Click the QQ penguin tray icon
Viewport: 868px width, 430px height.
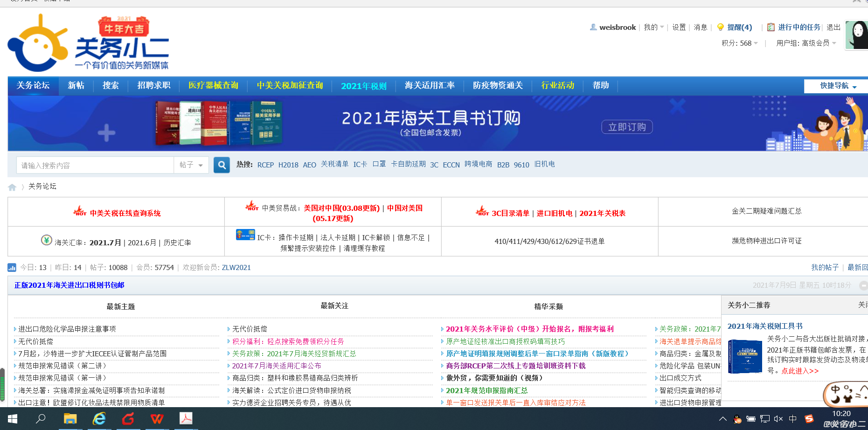pos(737,419)
